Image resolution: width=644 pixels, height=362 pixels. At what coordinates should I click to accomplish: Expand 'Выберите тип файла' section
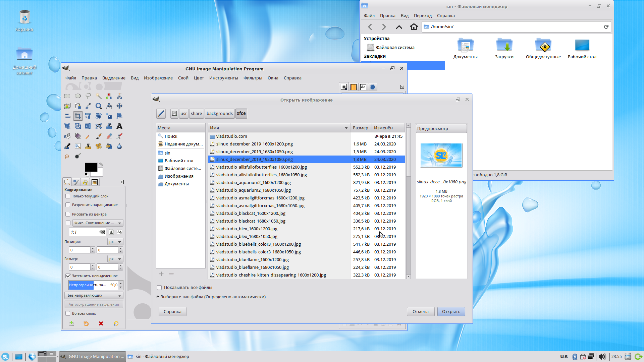[x=158, y=297]
